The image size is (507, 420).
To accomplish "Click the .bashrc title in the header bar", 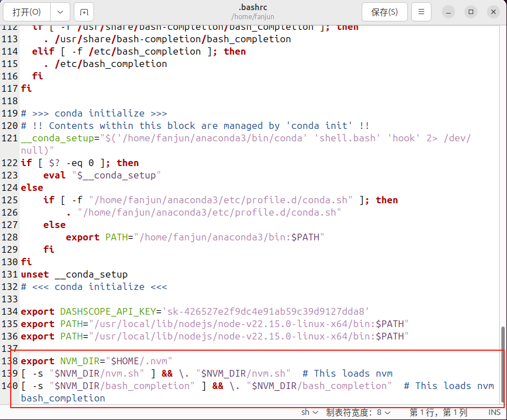I will [x=253, y=7].
